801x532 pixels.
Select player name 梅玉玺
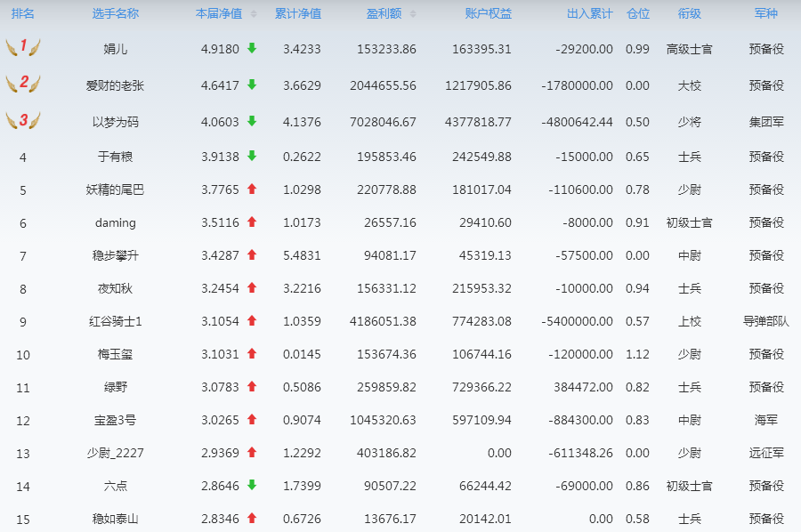click(116, 354)
